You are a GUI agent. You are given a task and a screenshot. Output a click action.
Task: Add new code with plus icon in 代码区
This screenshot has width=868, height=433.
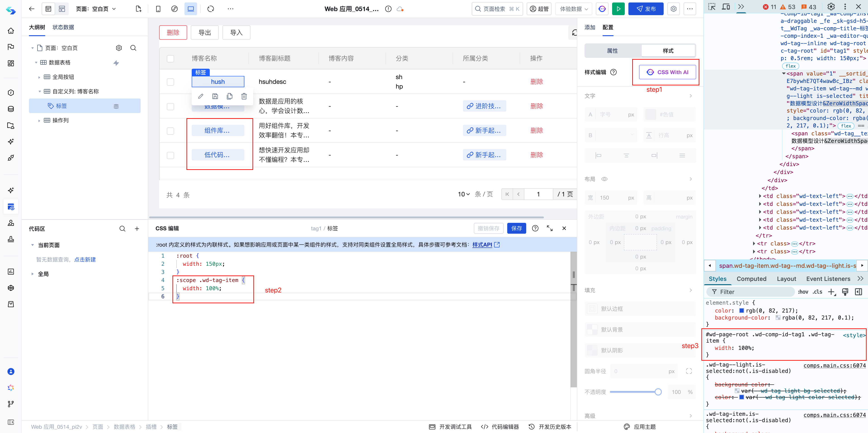click(x=137, y=229)
